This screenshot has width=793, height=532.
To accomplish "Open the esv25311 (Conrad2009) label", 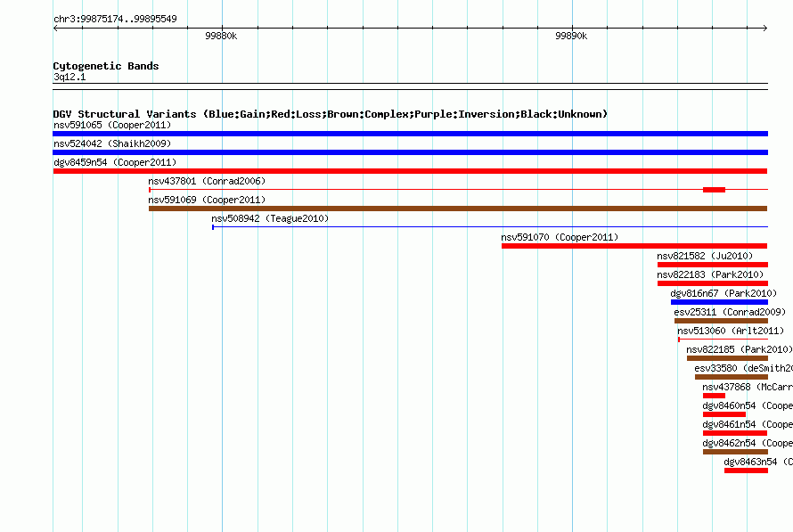I will (x=731, y=312).
